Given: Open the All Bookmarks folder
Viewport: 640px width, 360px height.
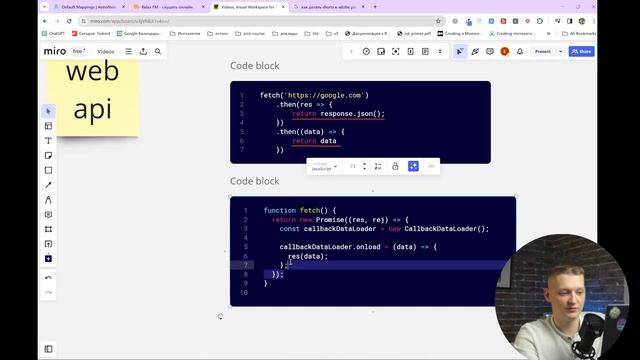Looking at the screenshot, I should pyautogui.click(x=579, y=33).
